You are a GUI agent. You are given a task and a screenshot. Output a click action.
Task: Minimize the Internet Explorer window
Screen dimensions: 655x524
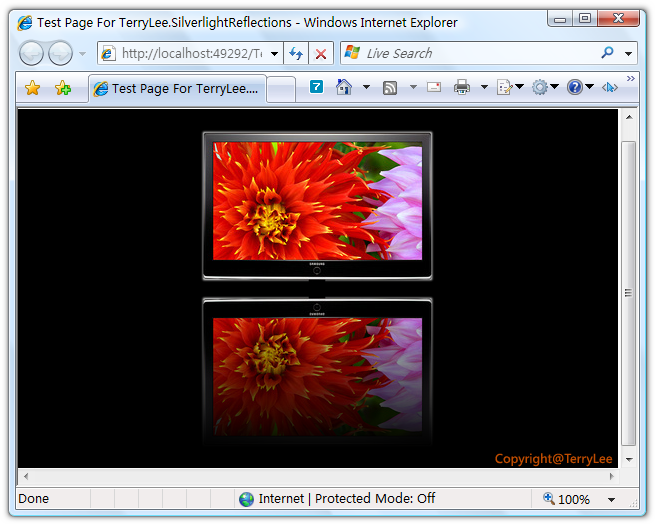point(561,19)
